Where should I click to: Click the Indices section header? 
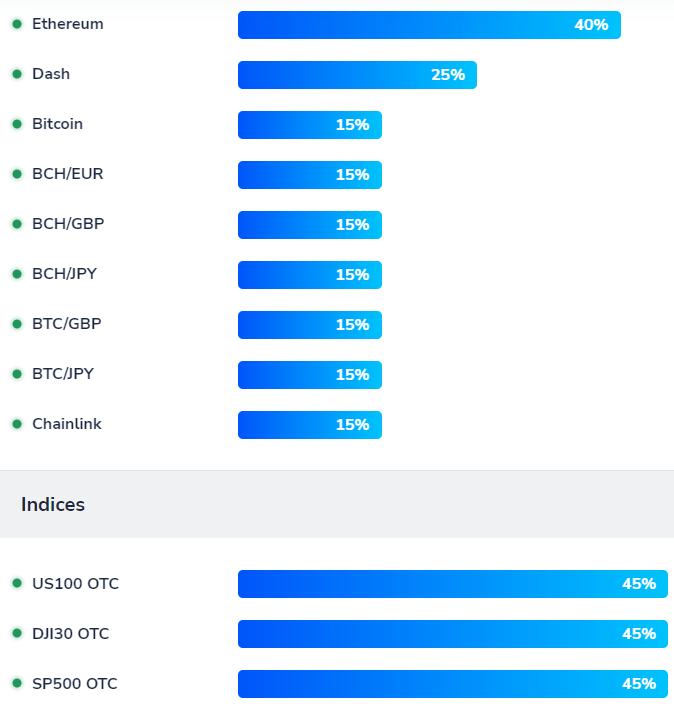point(53,505)
